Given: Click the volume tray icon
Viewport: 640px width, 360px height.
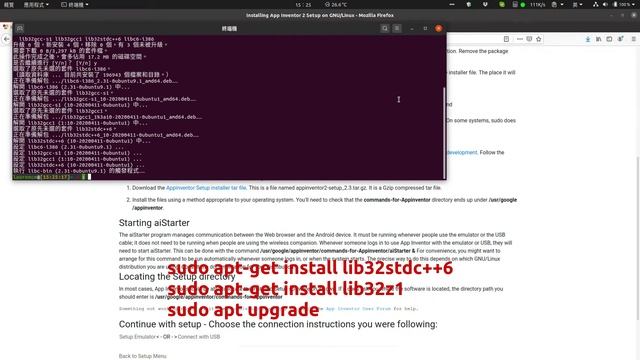Looking at the screenshot, I should click(605, 4).
